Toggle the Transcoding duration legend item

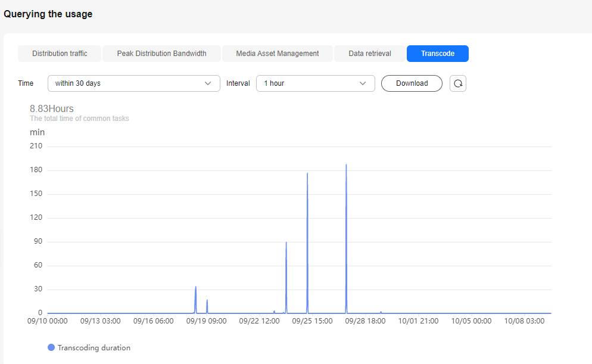click(x=89, y=348)
